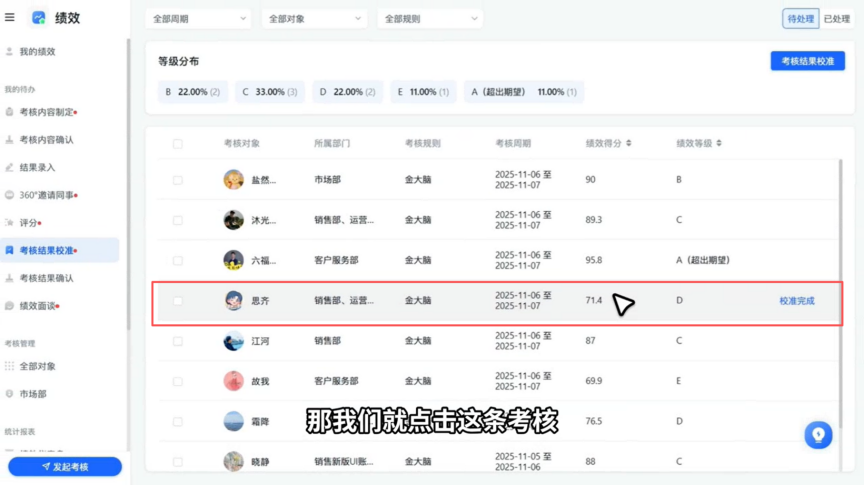Open the hamburger menu icon

9,18
